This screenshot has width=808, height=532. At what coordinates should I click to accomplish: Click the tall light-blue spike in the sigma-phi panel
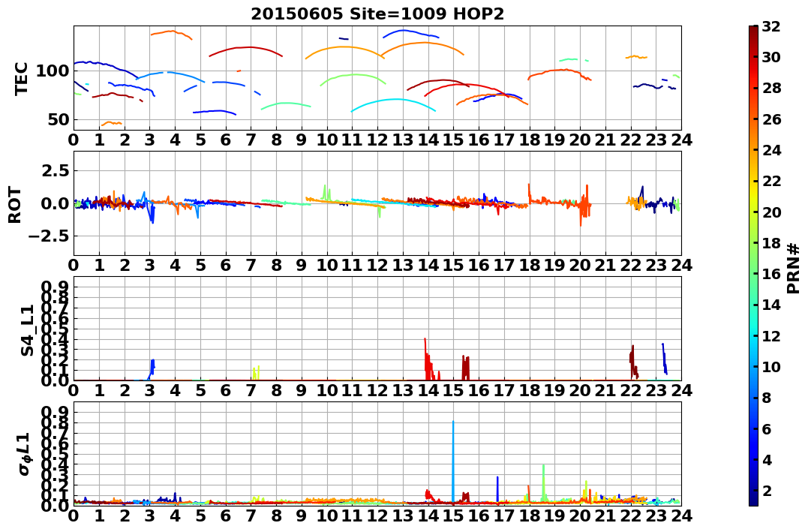coord(453,461)
